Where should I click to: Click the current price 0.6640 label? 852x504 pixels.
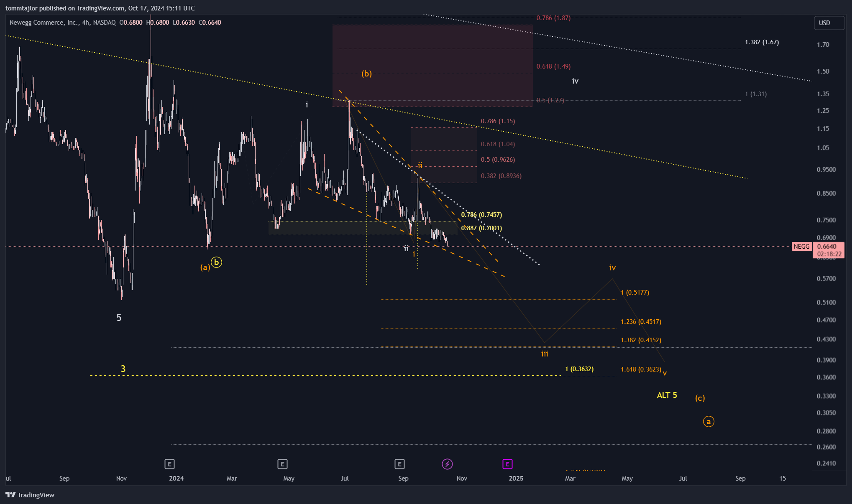[827, 247]
